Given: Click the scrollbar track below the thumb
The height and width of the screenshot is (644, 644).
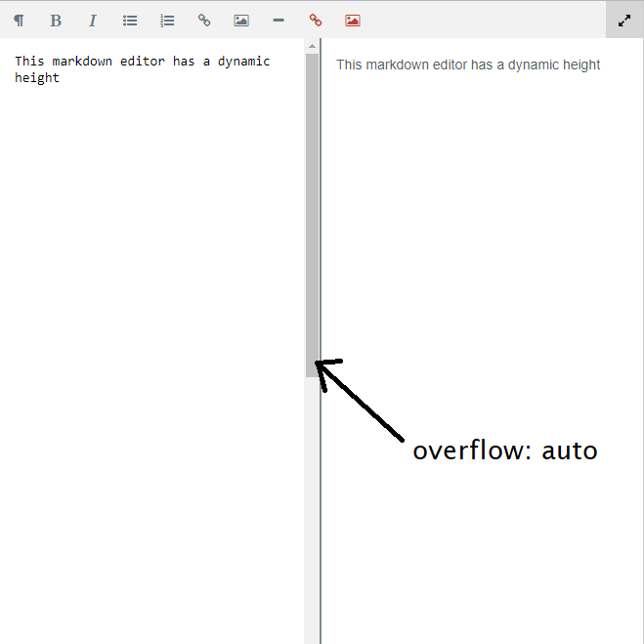Looking at the screenshot, I should click(x=312, y=509).
